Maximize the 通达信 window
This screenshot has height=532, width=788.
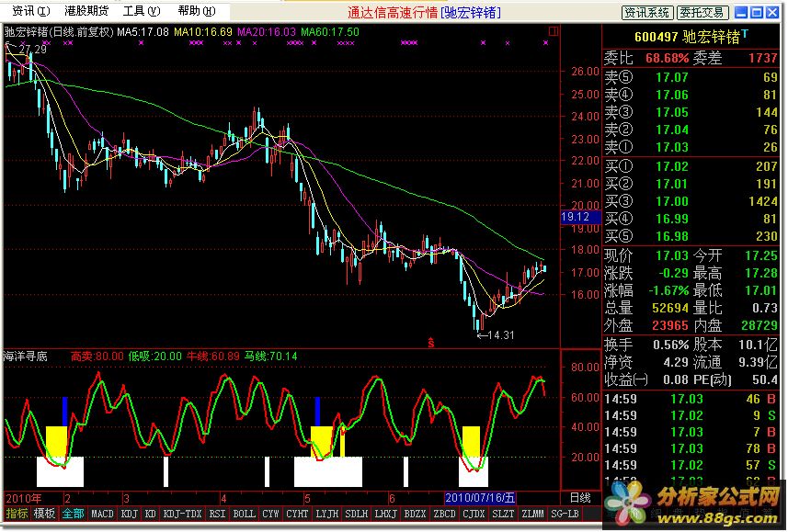point(757,12)
